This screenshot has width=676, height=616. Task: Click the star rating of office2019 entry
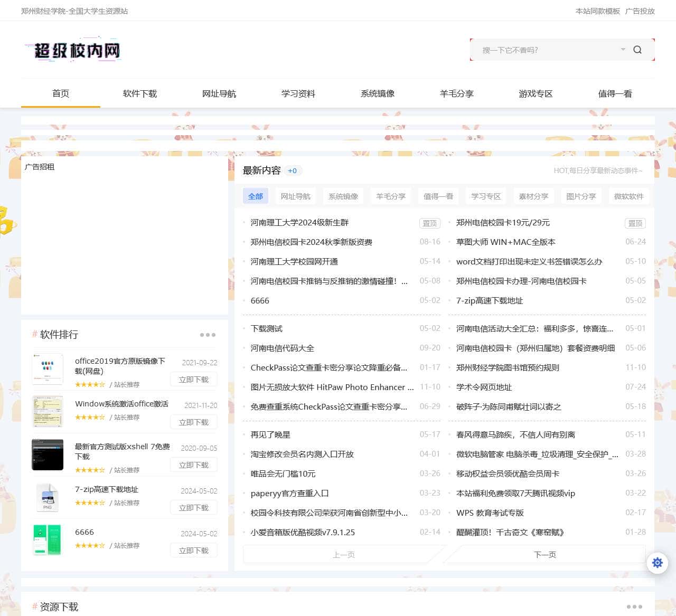point(90,384)
